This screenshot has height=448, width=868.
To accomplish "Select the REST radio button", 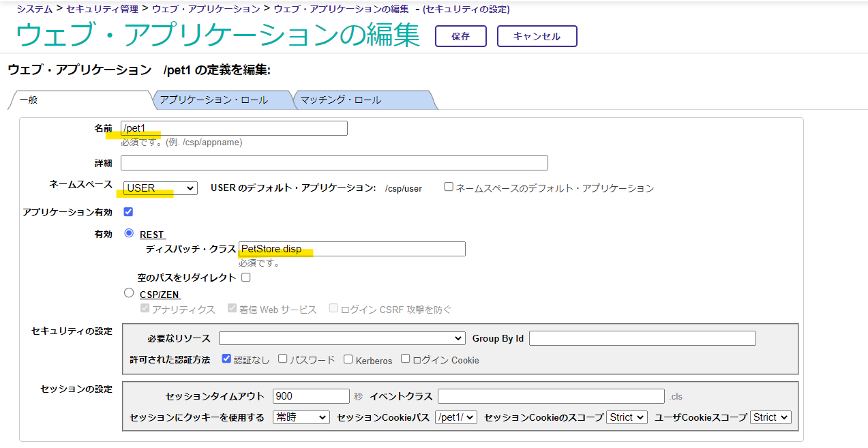I will coord(129,233).
